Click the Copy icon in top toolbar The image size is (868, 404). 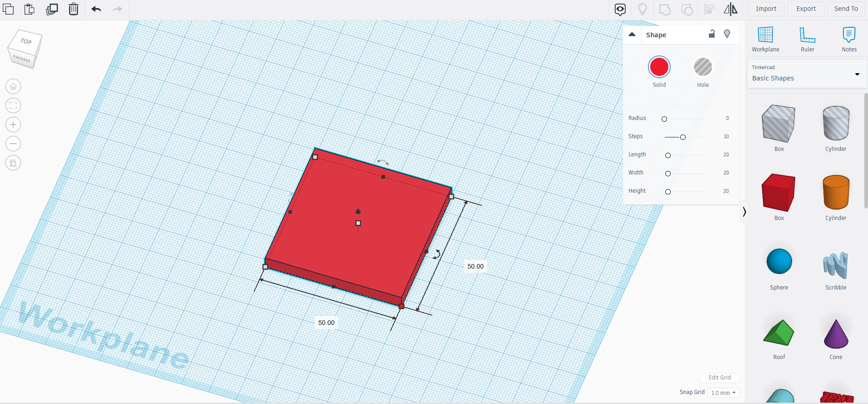8,9
